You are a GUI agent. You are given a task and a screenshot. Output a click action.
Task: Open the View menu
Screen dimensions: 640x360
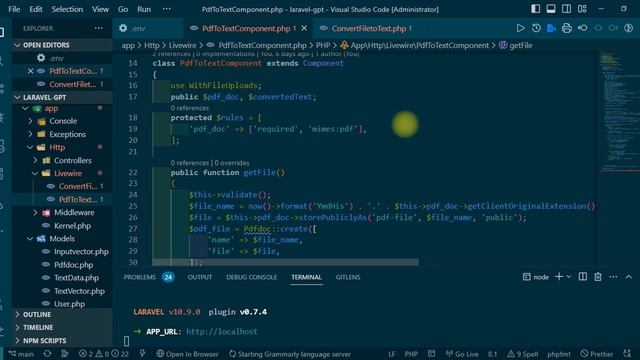tap(100, 9)
